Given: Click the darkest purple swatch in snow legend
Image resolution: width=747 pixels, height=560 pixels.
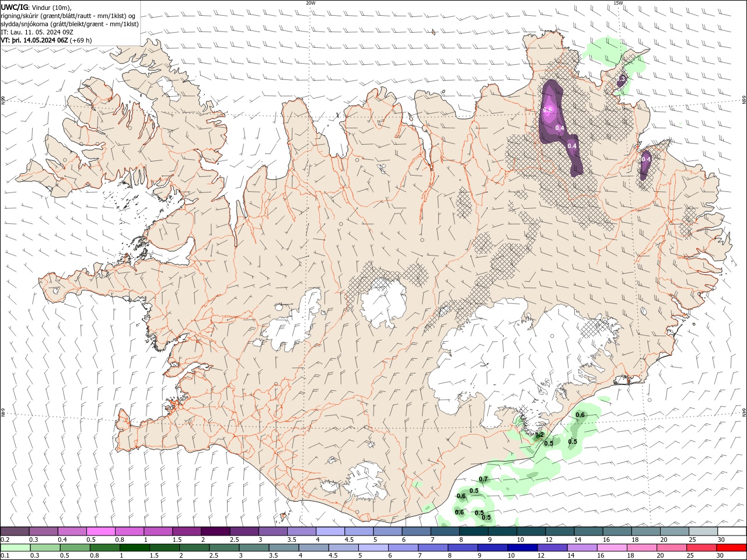Looking at the screenshot, I should pyautogui.click(x=215, y=531).
